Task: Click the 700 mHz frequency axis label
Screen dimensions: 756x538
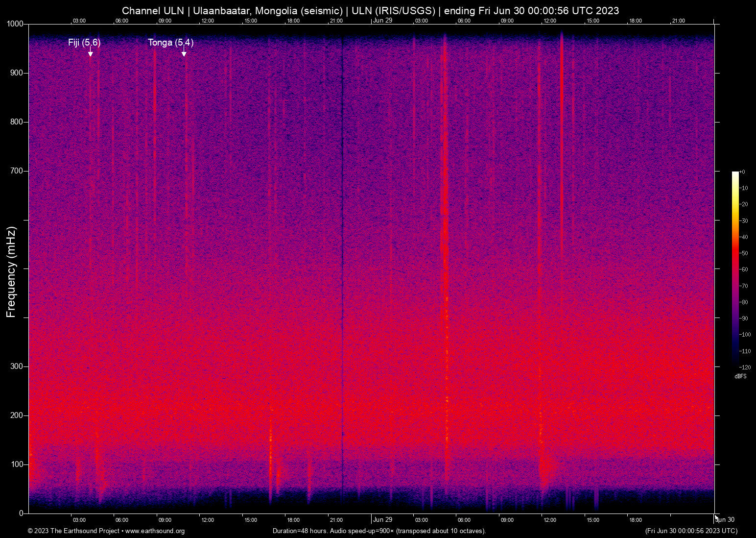Action: click(17, 171)
